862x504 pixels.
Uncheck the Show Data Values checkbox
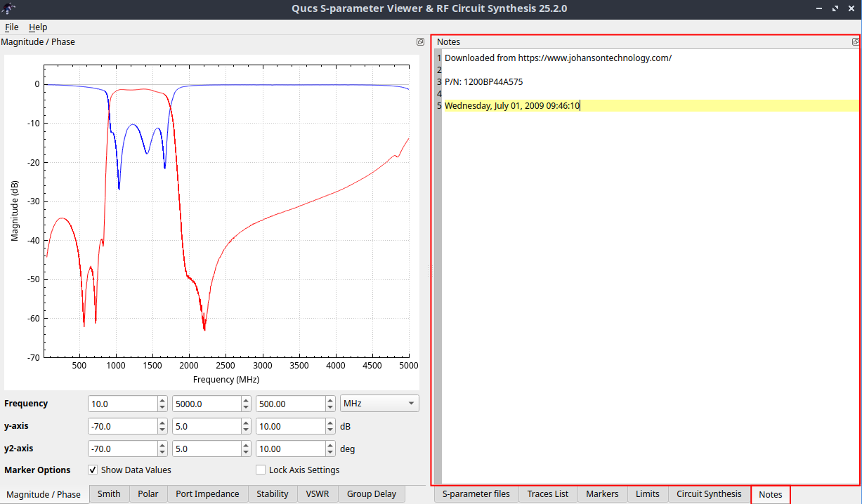pyautogui.click(x=93, y=470)
